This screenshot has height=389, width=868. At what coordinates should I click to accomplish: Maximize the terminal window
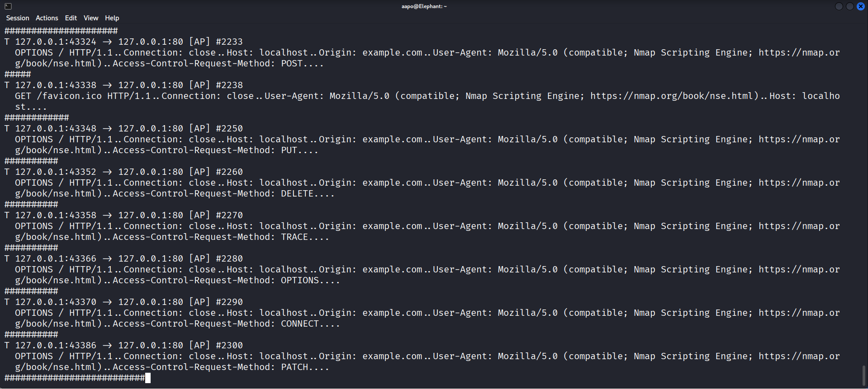click(849, 6)
